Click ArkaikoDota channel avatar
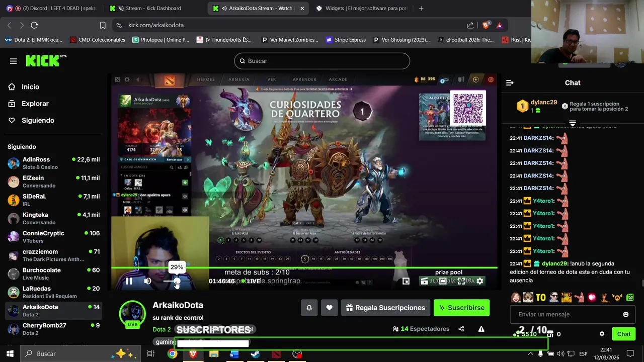Image resolution: width=644 pixels, height=362 pixels. coord(132,314)
